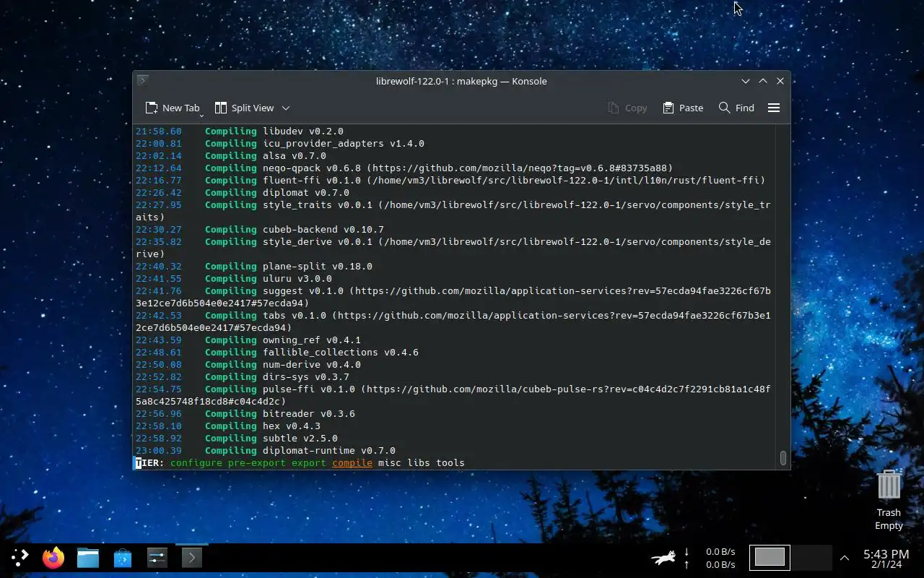Open a New Tab in Konsole
The image size is (924, 578).
(x=172, y=108)
